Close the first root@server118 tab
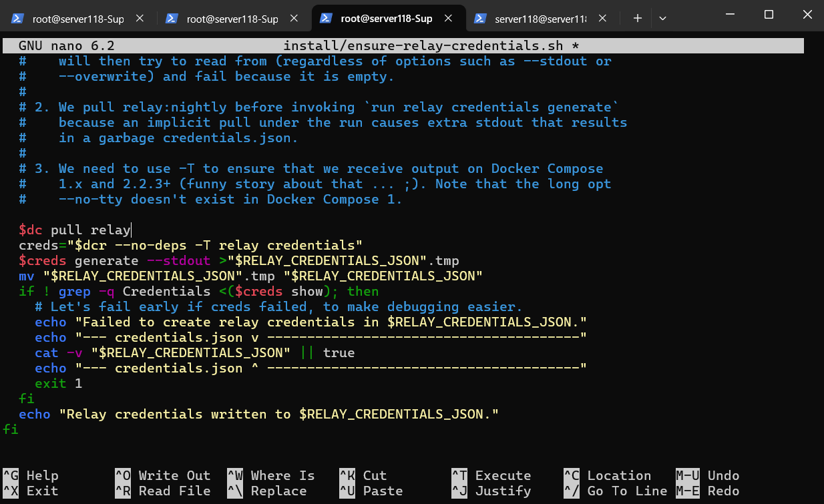 click(x=140, y=19)
